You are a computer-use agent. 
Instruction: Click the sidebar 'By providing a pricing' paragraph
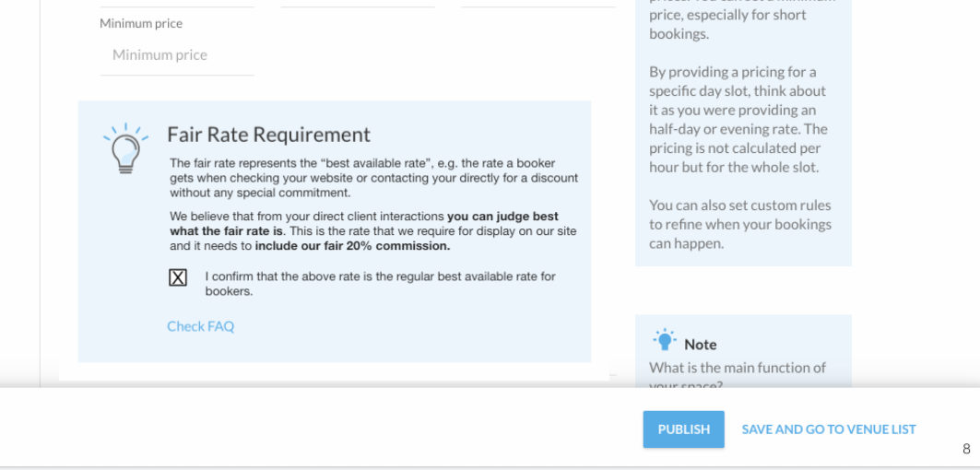point(738,120)
